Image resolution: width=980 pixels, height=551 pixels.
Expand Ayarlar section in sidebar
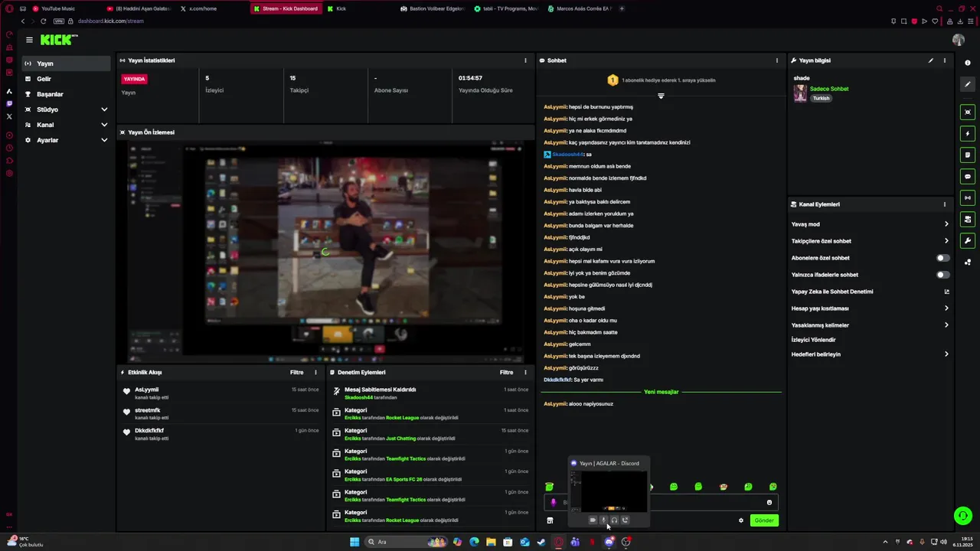click(x=104, y=140)
